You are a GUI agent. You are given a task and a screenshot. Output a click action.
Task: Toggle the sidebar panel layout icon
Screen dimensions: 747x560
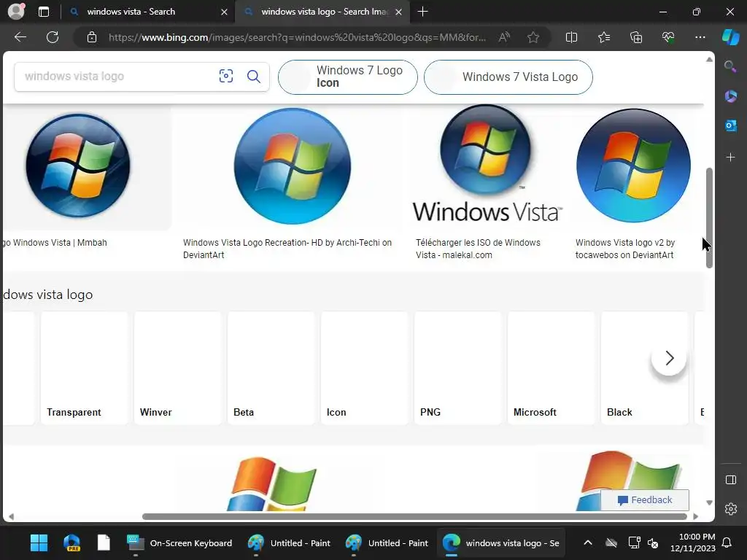tap(730, 480)
